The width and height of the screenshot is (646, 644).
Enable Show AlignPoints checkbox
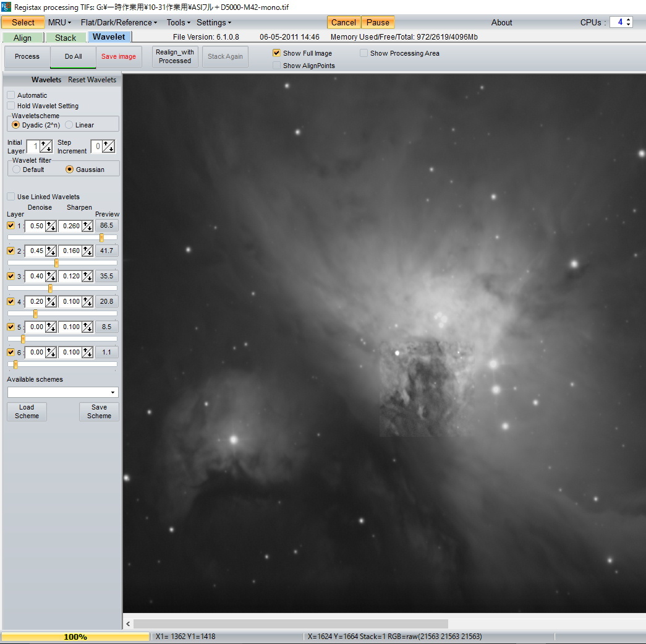coord(276,66)
